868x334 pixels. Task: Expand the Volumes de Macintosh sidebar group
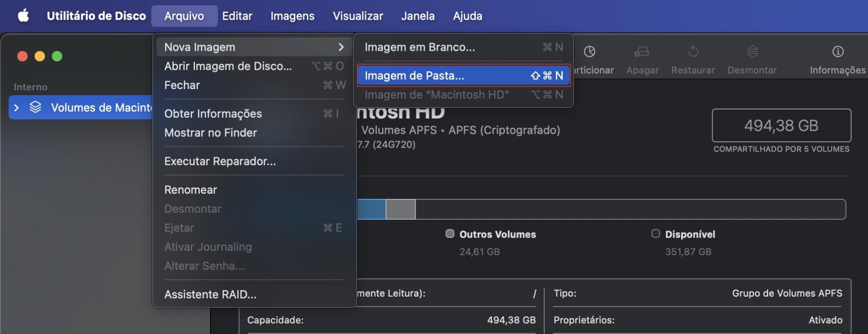point(17,107)
